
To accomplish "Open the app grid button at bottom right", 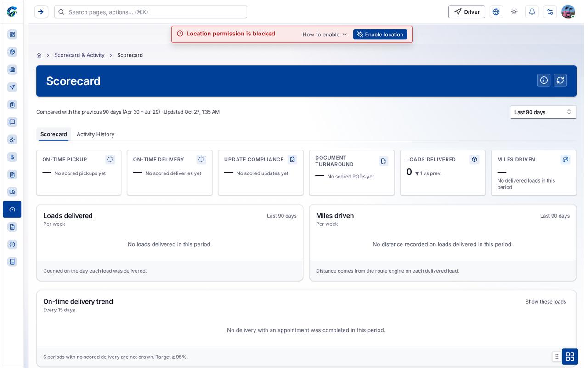I will click(570, 356).
